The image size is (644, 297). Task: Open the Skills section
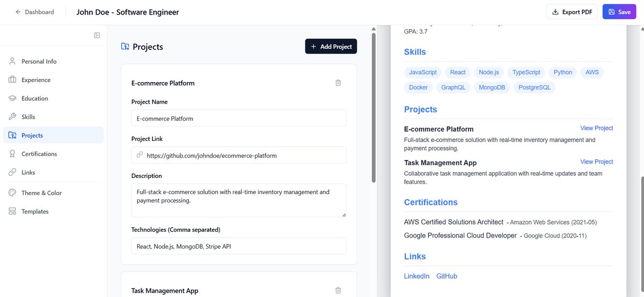pyautogui.click(x=53, y=117)
